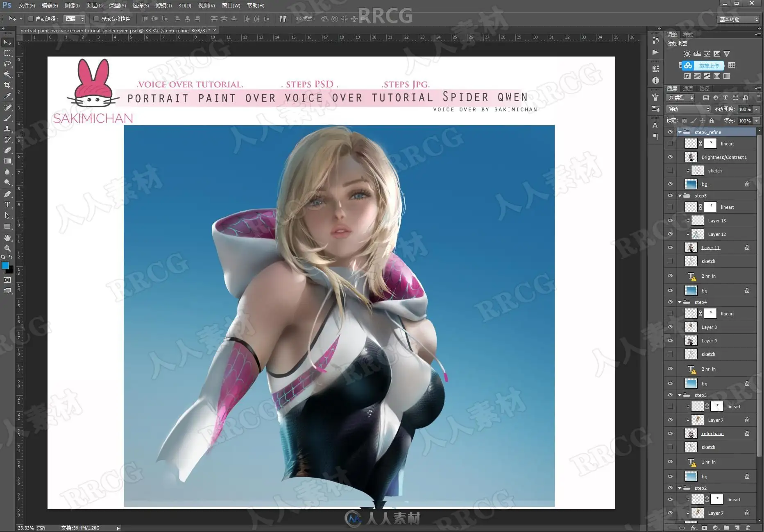Click the blue foreground color swatch
The width and height of the screenshot is (764, 532).
[5, 265]
